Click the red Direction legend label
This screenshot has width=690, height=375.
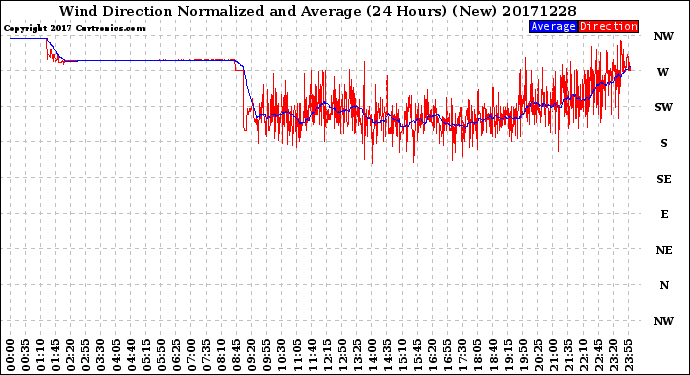tap(608, 26)
